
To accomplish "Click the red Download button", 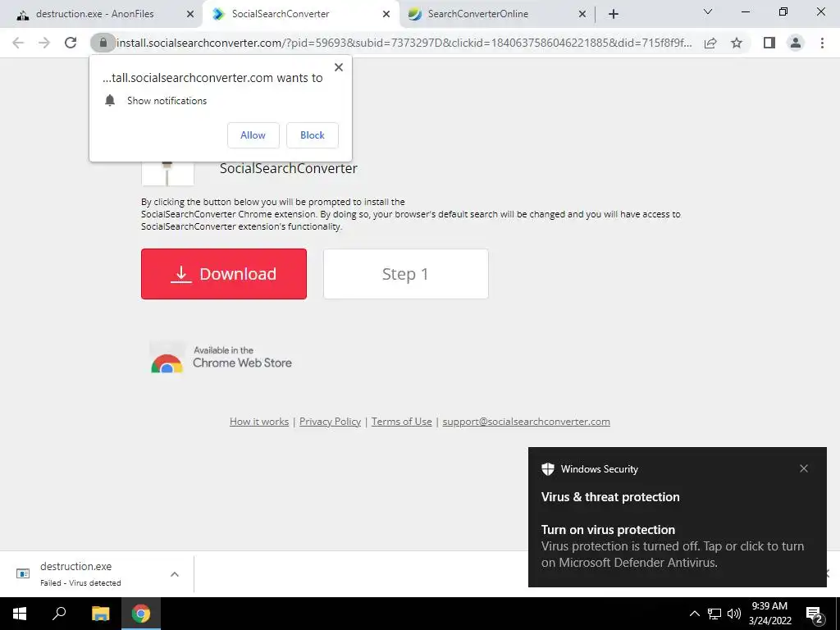I will point(224,274).
